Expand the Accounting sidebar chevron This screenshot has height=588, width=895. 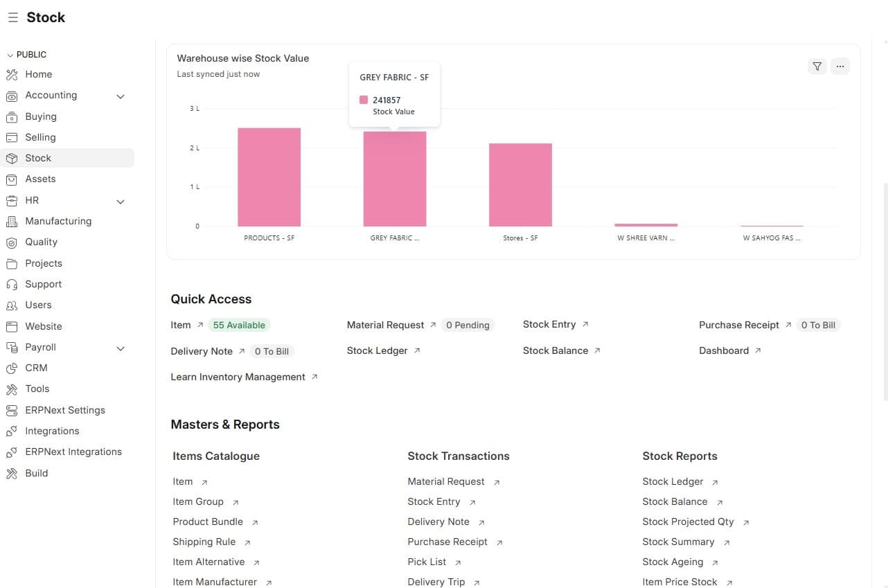121,96
